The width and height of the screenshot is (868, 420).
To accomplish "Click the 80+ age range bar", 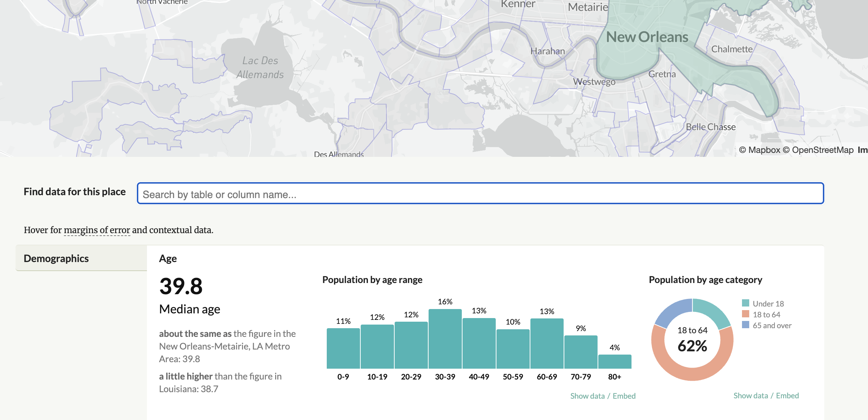I will [x=615, y=362].
